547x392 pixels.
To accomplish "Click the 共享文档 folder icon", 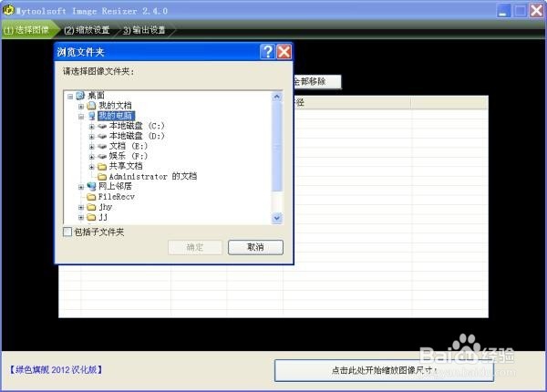I will [x=102, y=166].
